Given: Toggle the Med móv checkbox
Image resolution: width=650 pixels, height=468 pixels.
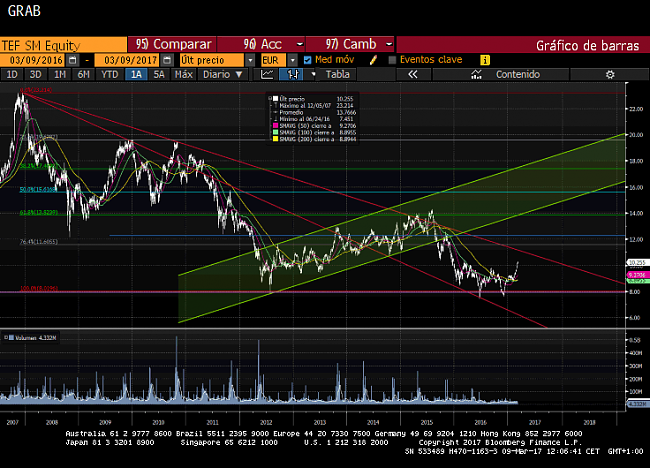Looking at the screenshot, I should coord(307,60).
